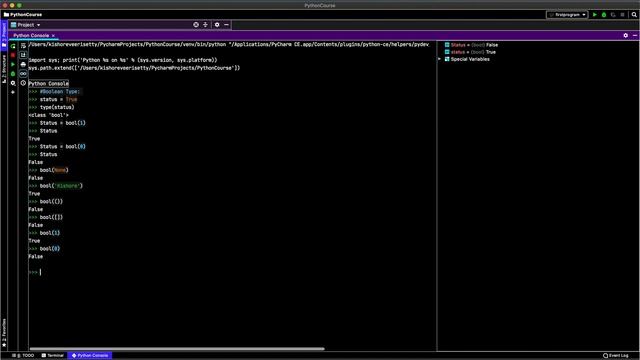640x360 pixels.
Task: Add new console with plus icon
Action: click(13, 92)
